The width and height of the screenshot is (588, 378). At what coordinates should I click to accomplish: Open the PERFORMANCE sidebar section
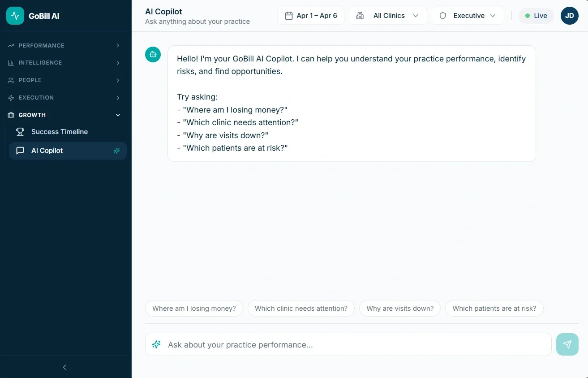pyautogui.click(x=64, y=46)
